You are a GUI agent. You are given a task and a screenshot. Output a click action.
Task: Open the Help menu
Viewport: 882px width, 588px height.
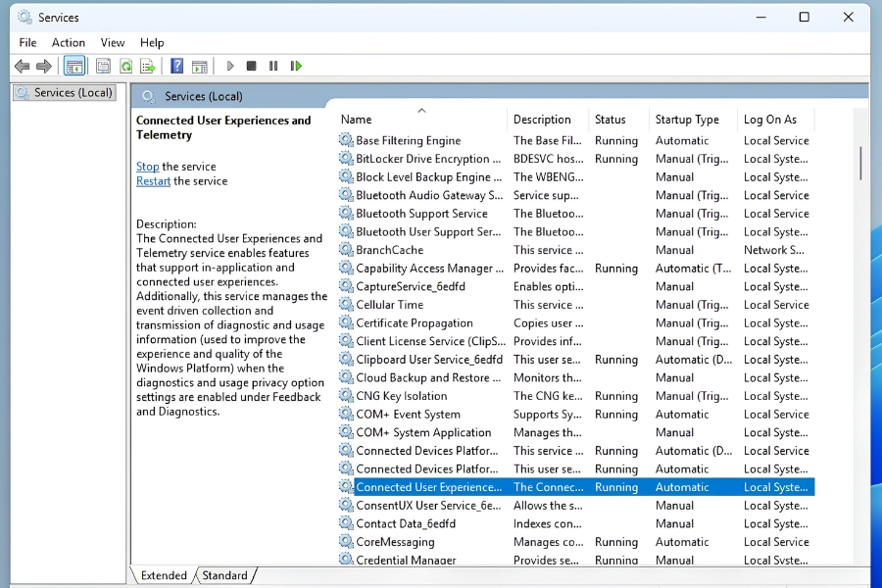tap(152, 43)
